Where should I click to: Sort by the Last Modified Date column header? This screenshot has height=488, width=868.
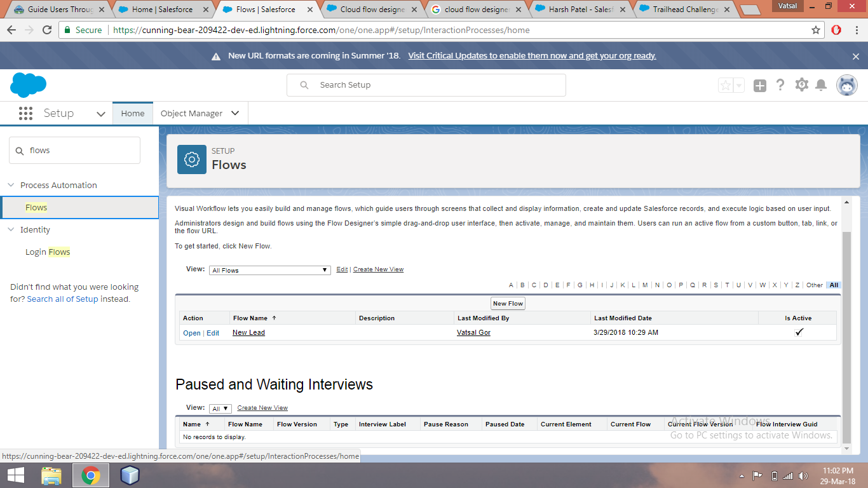(x=623, y=318)
